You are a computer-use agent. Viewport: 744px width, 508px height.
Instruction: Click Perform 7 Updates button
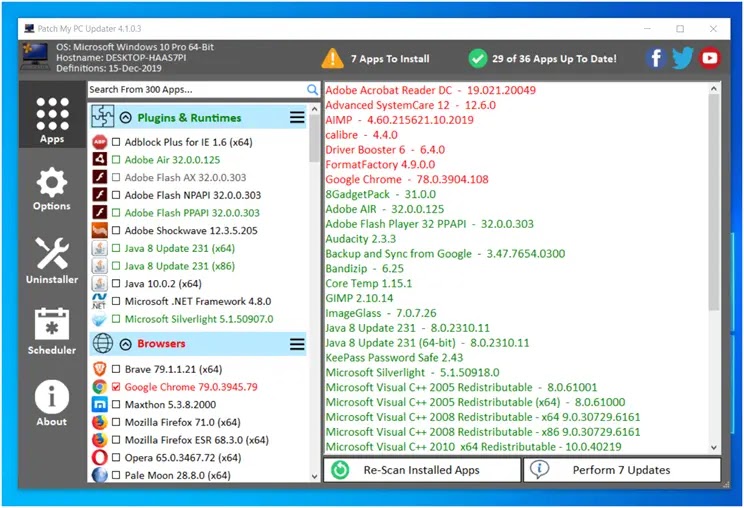622,470
